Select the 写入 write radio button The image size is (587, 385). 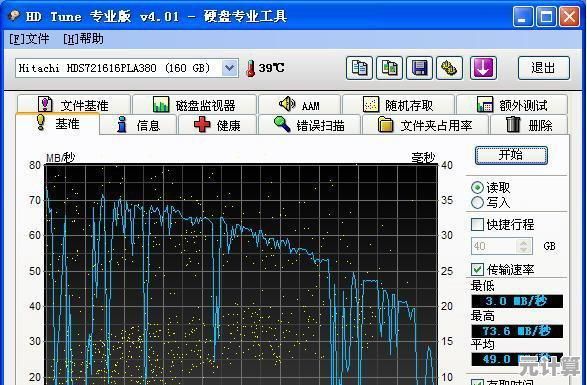(477, 203)
